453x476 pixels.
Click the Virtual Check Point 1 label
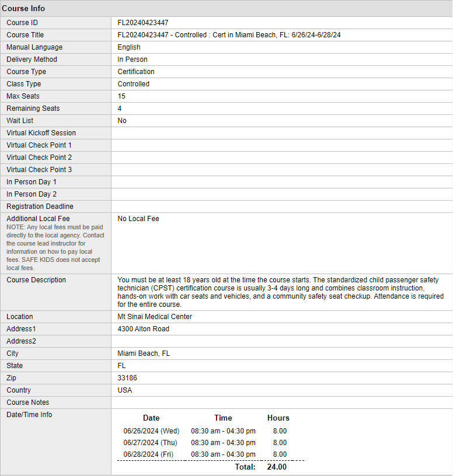pyautogui.click(x=39, y=145)
